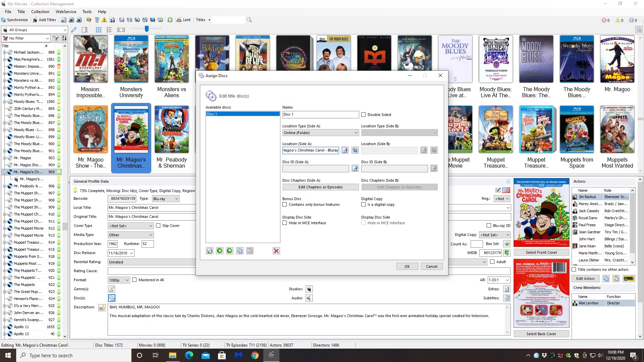Image resolution: width=644 pixels, height=362 pixels.
Task: Delete the selected disc with red X
Action: (276, 251)
